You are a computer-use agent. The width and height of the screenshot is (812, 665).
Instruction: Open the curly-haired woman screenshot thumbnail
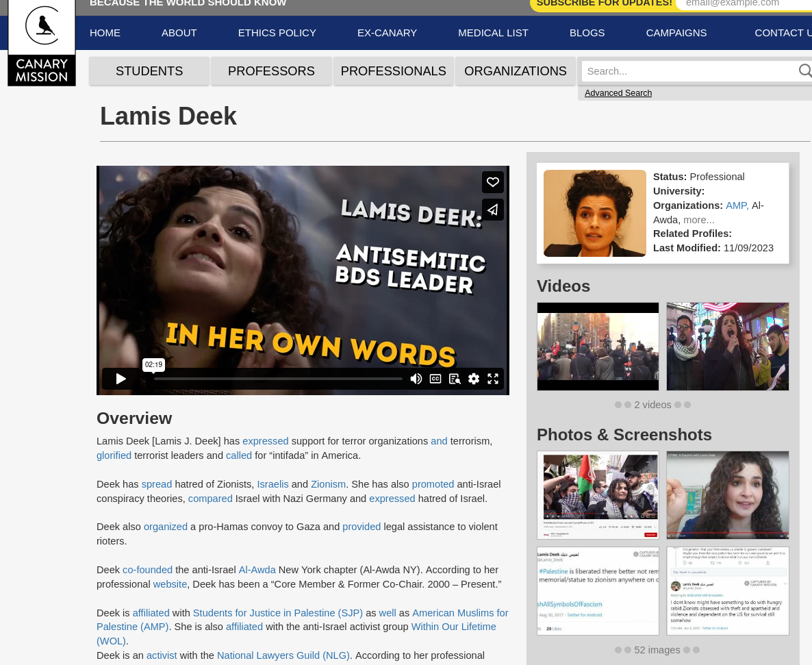click(x=728, y=495)
